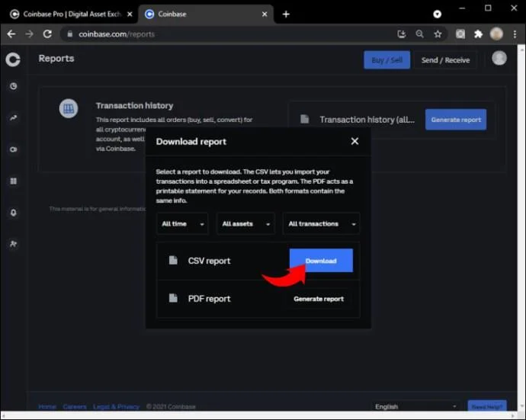Open the trending prices arrow sidebar icon
Viewport: 526px width, 420px height.
(x=14, y=117)
